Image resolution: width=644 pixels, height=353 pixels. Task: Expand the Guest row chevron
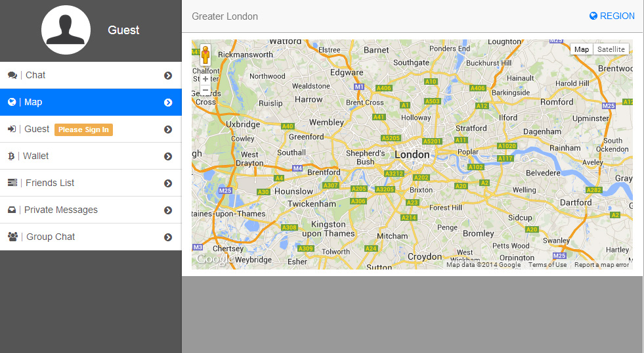click(168, 129)
